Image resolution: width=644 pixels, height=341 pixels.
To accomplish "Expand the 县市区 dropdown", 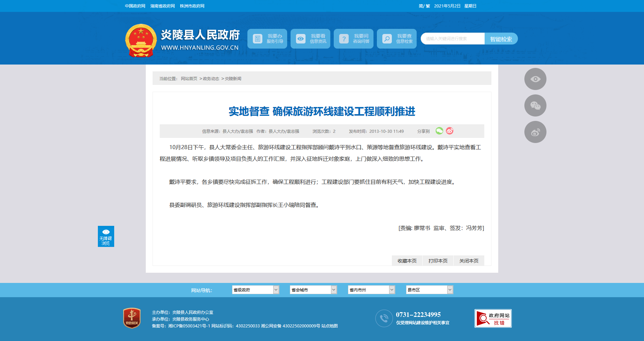I will pos(429,290).
